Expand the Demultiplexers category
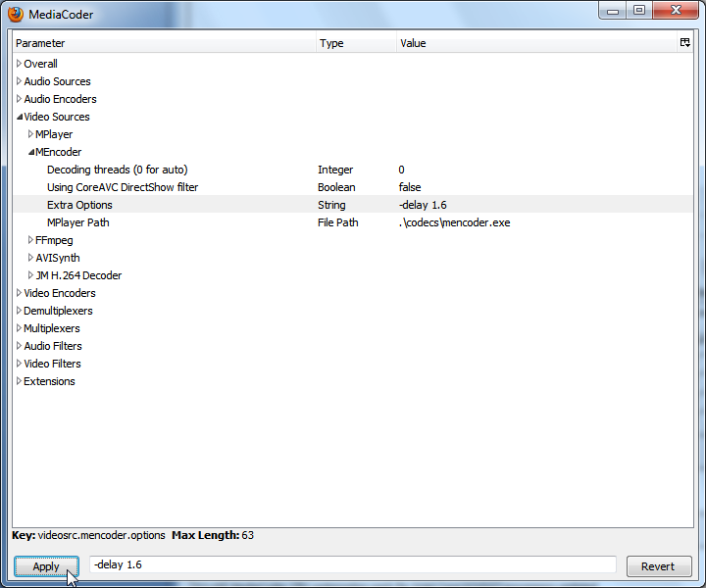 (19, 311)
